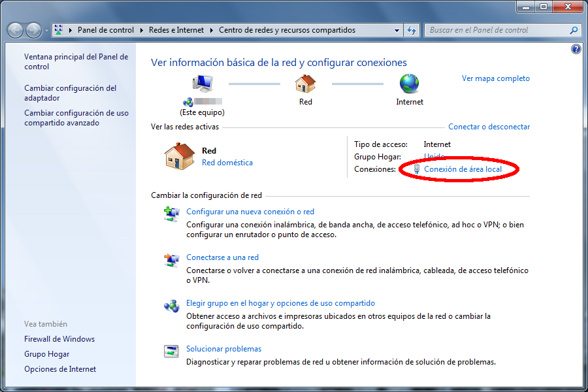This screenshot has height=392, width=588.
Task: Click the Back navigation arrow button
Action: point(16,30)
